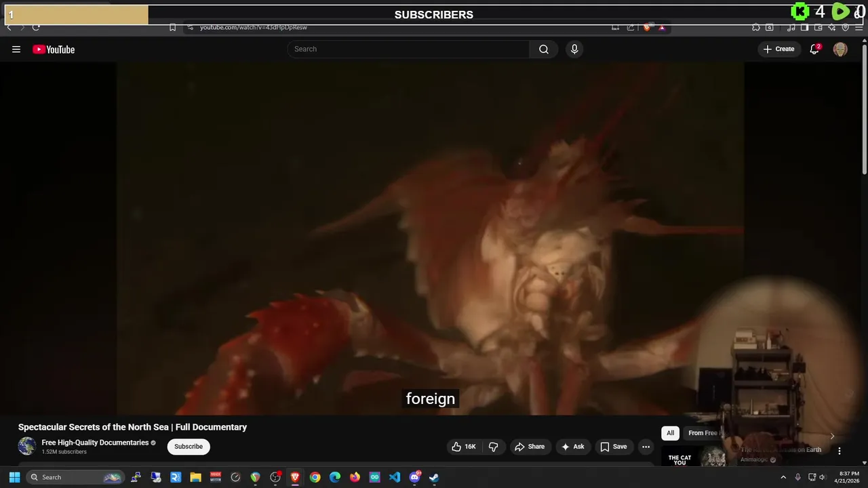Open the Brave browser taskbar icon
868x488 pixels.
[x=295, y=477]
